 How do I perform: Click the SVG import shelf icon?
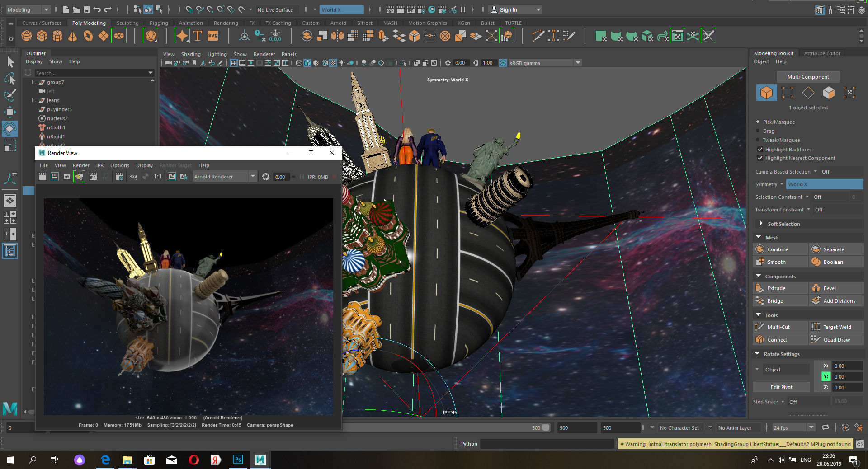[x=213, y=36]
